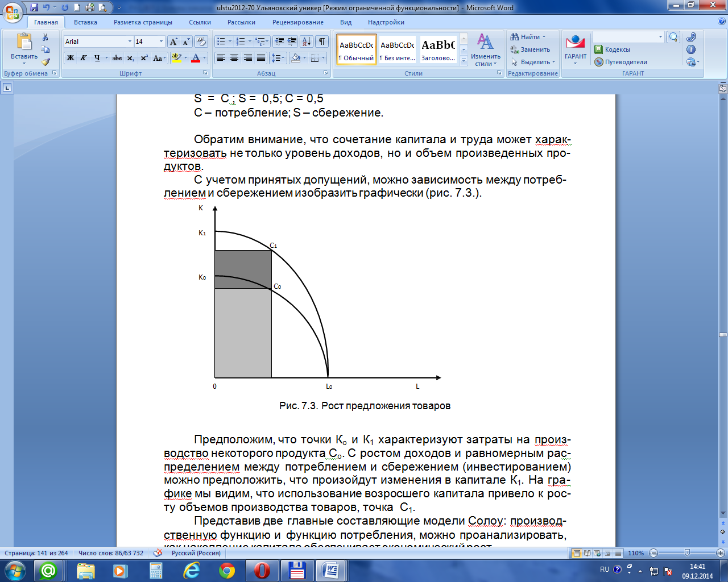Click the shading paint bucket icon
Screen dimensions: 728x582
[295, 58]
